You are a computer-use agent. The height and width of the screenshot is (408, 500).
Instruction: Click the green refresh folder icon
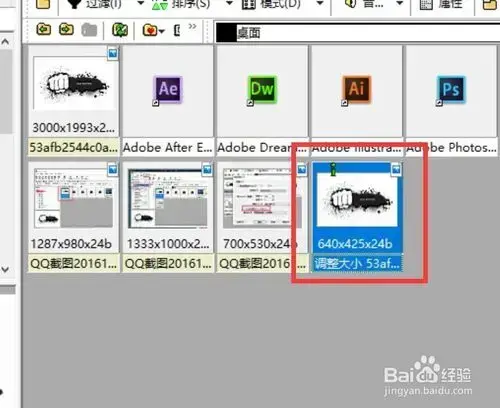pyautogui.click(x=120, y=30)
